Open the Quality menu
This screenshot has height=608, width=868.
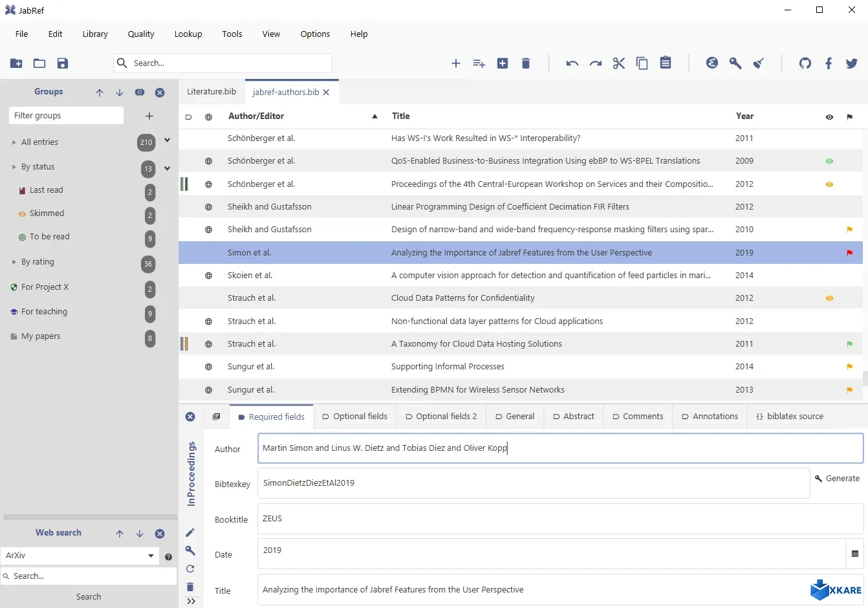click(141, 34)
